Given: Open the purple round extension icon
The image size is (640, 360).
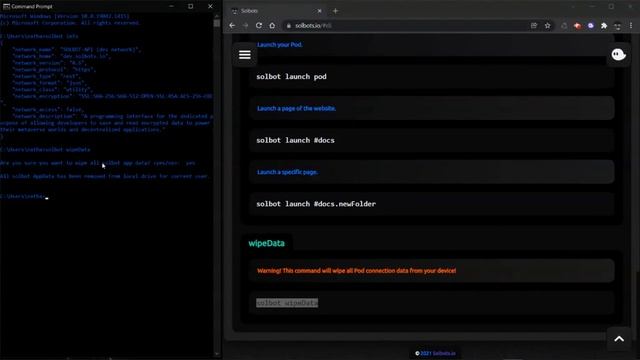Looking at the screenshot, I should pos(591,26).
